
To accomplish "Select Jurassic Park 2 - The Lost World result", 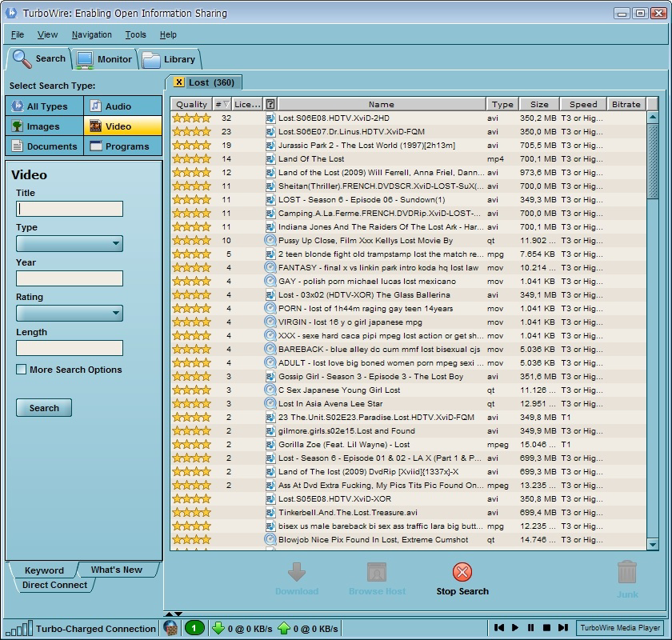I will [x=407, y=146].
